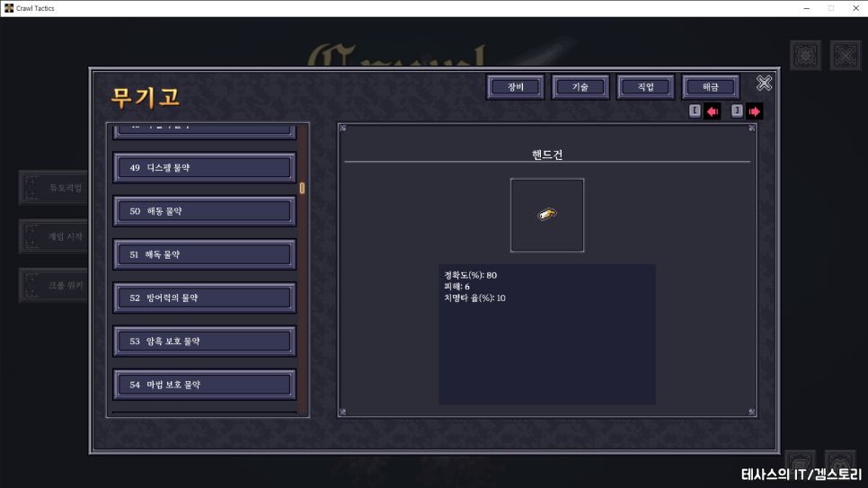Click the red left arrow for previous page
This screenshot has width=868, height=488.
point(713,111)
